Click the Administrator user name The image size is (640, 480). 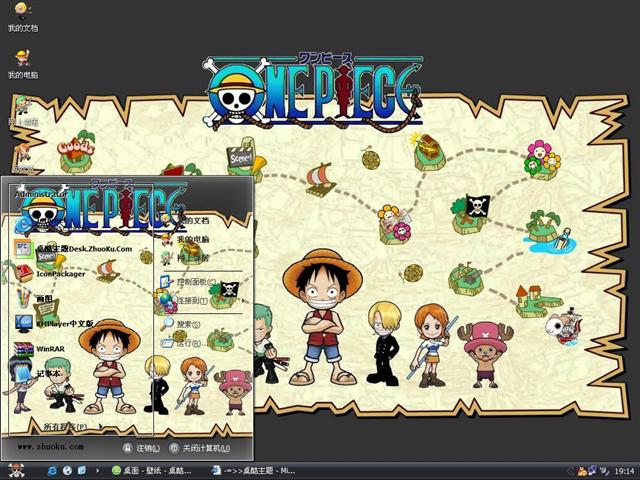click(41, 194)
